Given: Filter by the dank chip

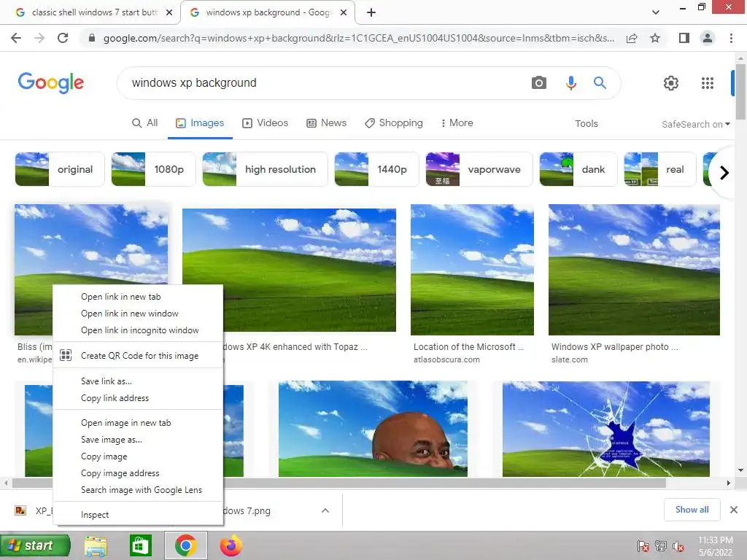Looking at the screenshot, I should (x=578, y=169).
